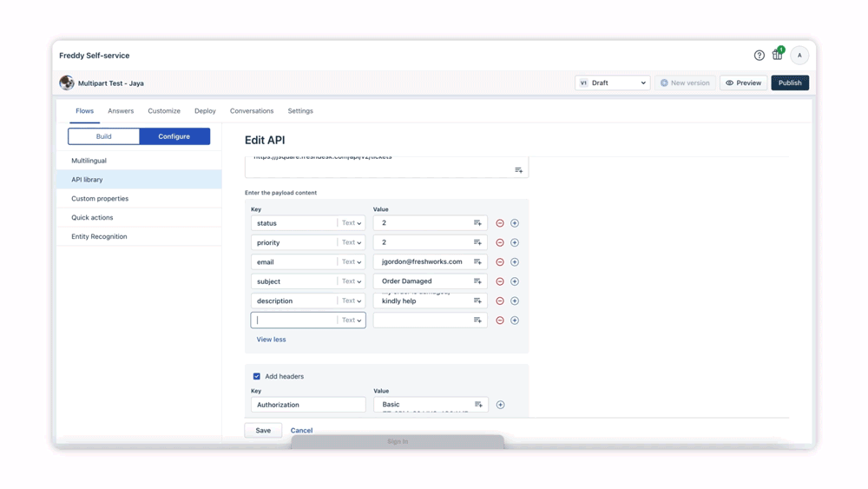The image size is (868, 489).
Task: Insert placeholder in email value field
Action: pyautogui.click(x=477, y=262)
